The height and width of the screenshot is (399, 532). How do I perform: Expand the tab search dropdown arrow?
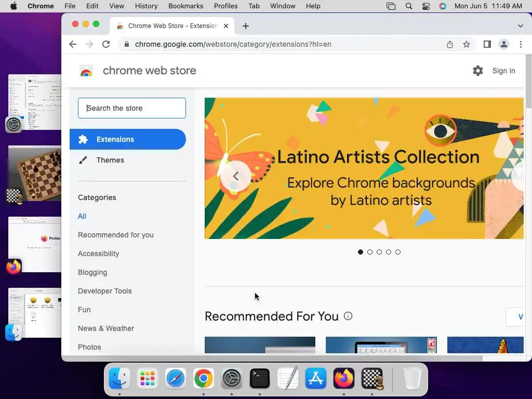(x=521, y=26)
